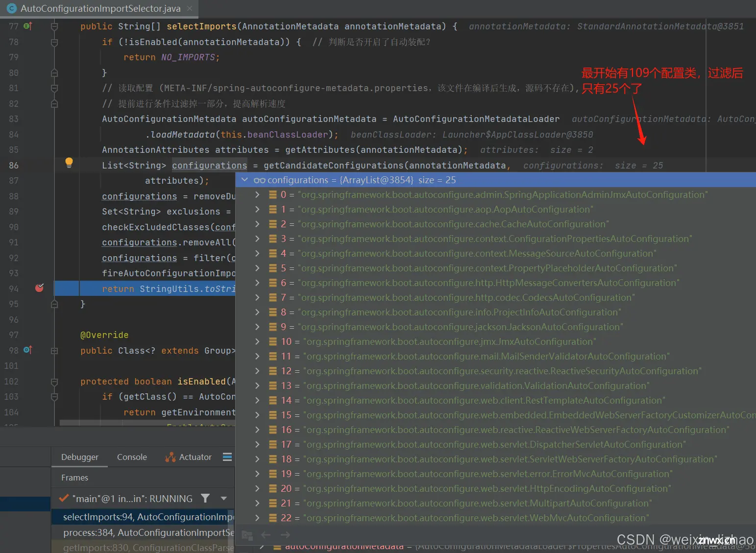Click the field icon of element 3
This screenshot has height=553, width=756.
[273, 239]
